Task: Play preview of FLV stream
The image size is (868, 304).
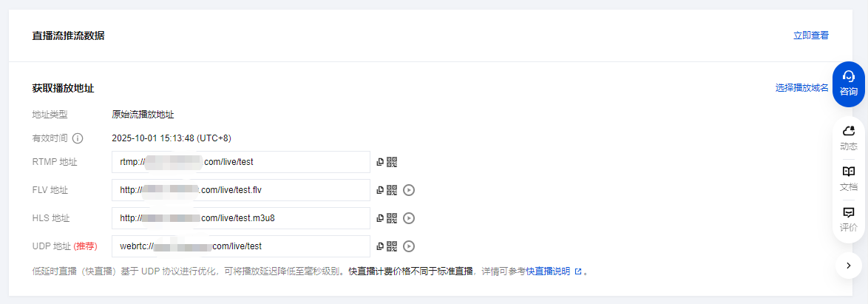Action: pyautogui.click(x=409, y=190)
